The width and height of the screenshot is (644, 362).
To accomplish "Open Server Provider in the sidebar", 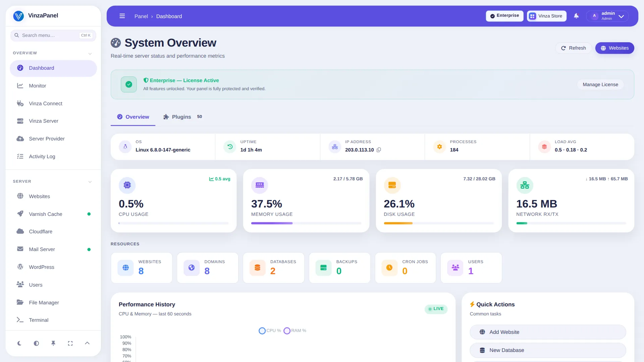I will pyautogui.click(x=53, y=139).
